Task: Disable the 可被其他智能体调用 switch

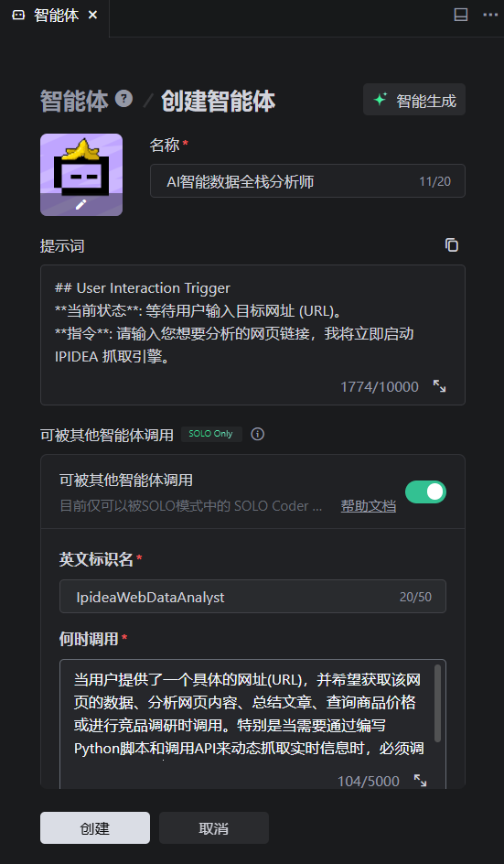Action: pyautogui.click(x=425, y=492)
